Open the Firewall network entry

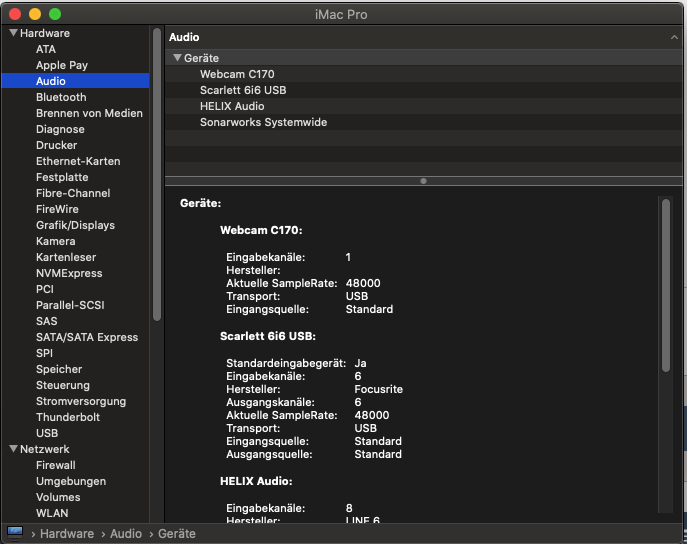56,465
